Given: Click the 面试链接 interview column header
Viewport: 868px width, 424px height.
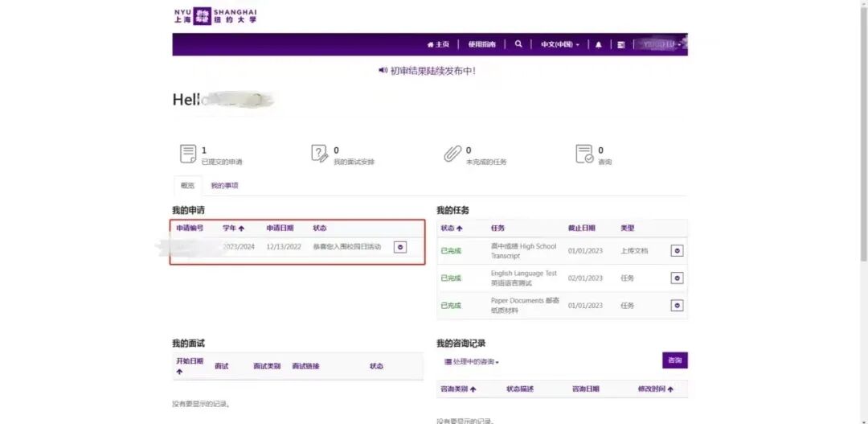Looking at the screenshot, I should [305, 366].
